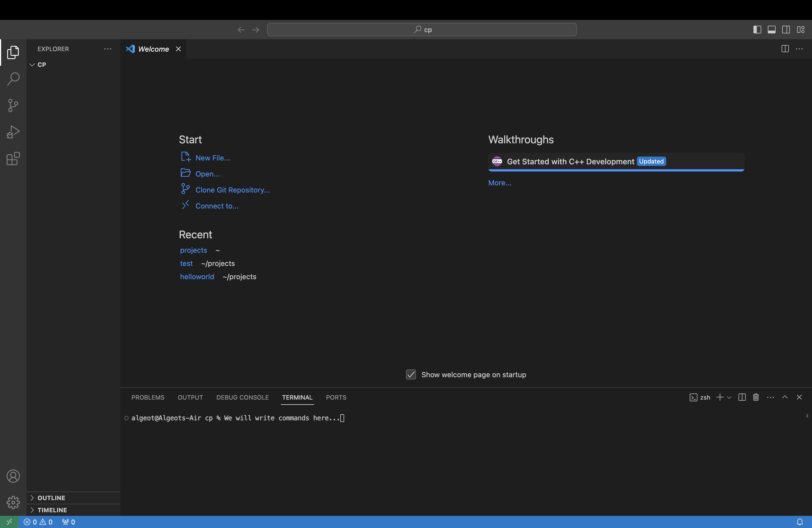
Task: Click the C++ walkthrough progress bar
Action: coord(616,170)
